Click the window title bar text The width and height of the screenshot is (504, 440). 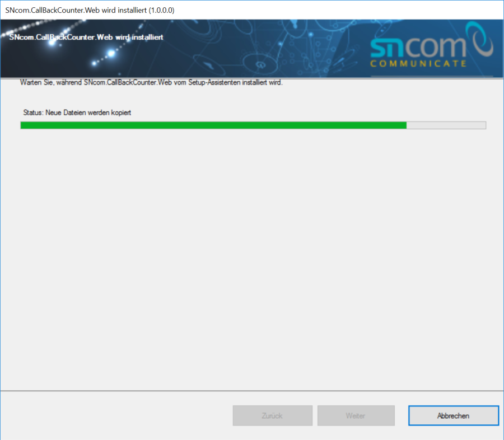coord(90,10)
